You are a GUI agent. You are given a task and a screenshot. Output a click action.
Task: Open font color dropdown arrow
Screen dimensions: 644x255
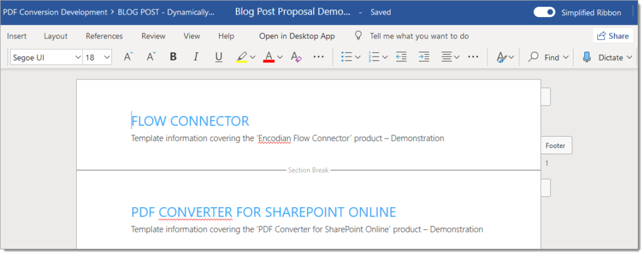tap(280, 57)
